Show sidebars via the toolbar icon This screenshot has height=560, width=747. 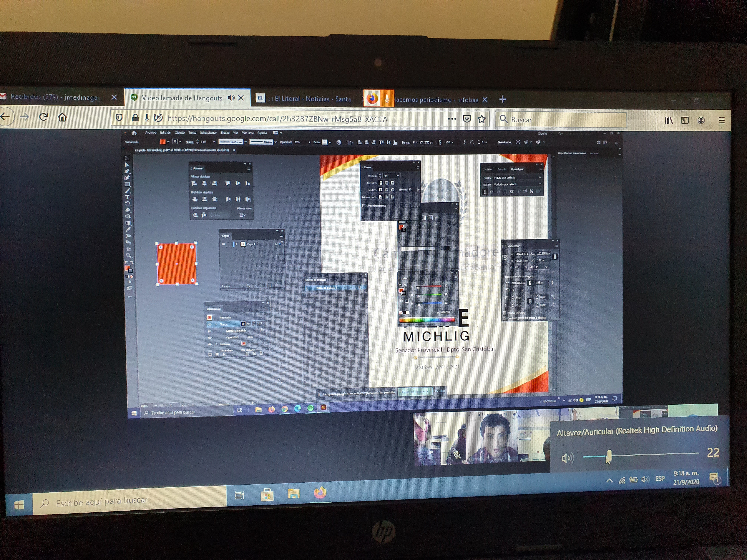pyautogui.click(x=685, y=120)
